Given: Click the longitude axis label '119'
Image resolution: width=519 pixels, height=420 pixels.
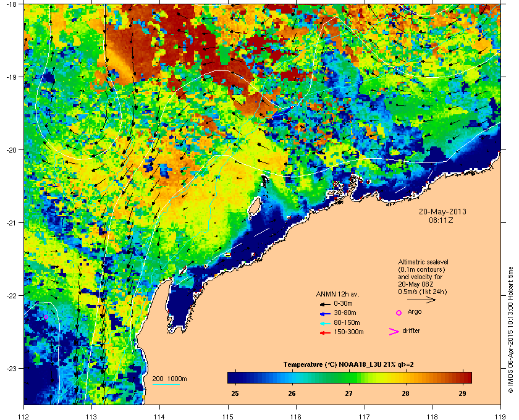Looking at the screenshot, I should [501, 417].
